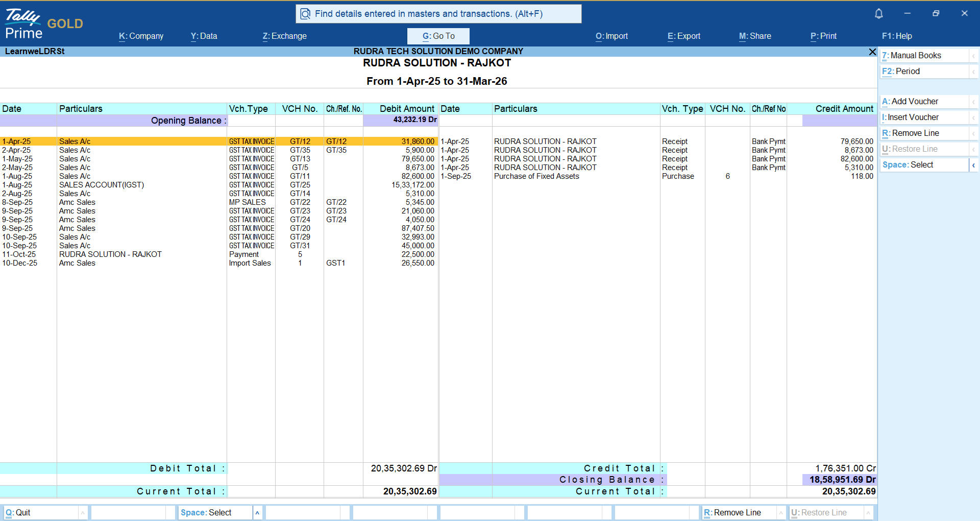Click the period From 1-Apr-25 to 31-Mar-26
This screenshot has height=521, width=980.
pos(437,81)
